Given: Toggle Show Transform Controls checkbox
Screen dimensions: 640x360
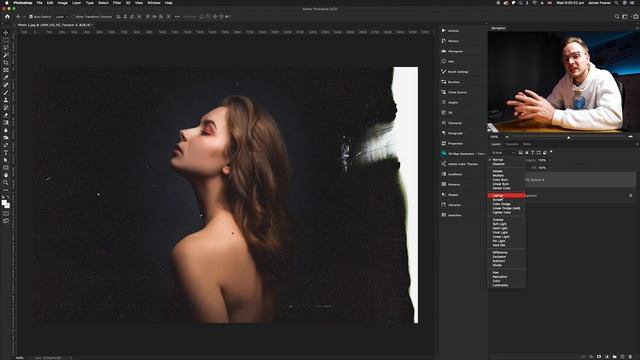Looking at the screenshot, I should pyautogui.click(x=73, y=17).
